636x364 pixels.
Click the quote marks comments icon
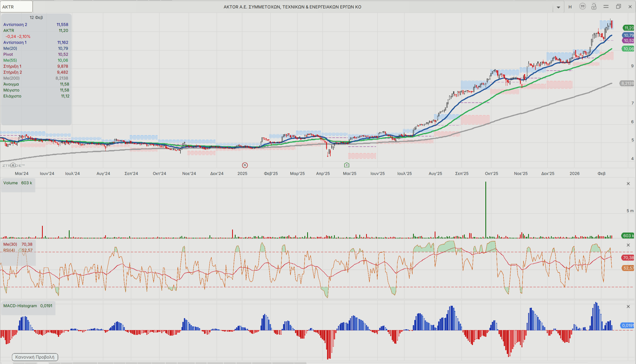pyautogui.click(x=583, y=6)
